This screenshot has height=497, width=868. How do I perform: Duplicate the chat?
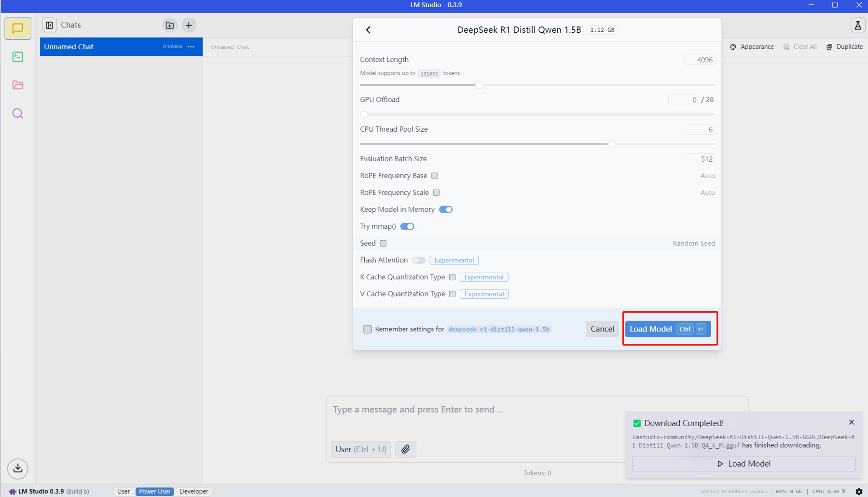(845, 47)
